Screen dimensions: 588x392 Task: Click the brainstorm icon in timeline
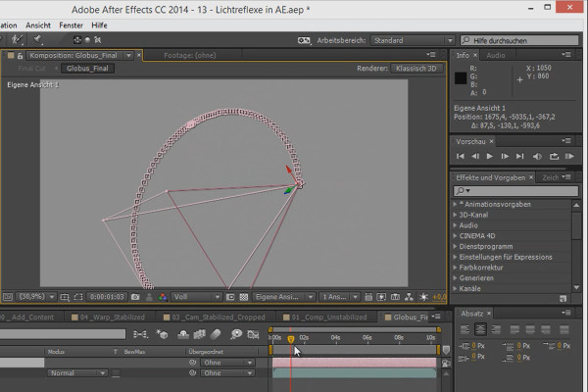(236, 334)
